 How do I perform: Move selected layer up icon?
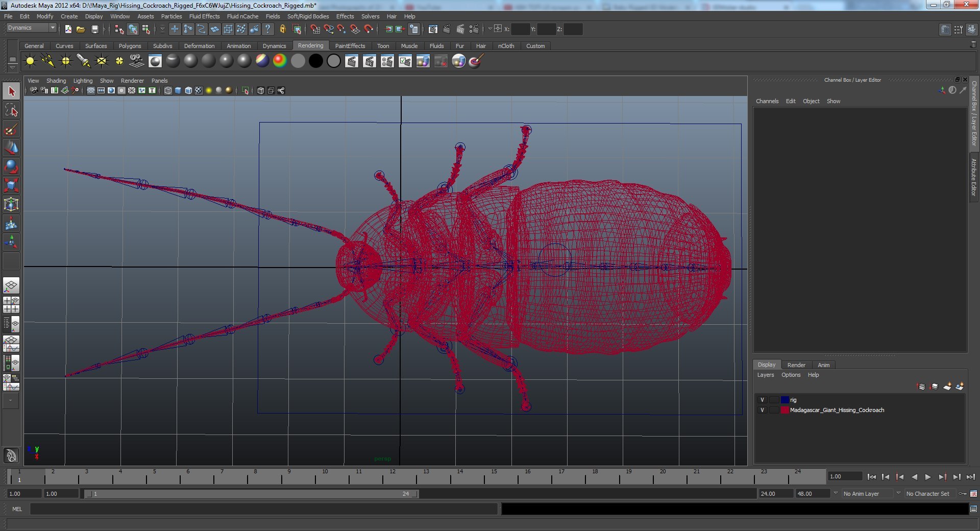921,387
